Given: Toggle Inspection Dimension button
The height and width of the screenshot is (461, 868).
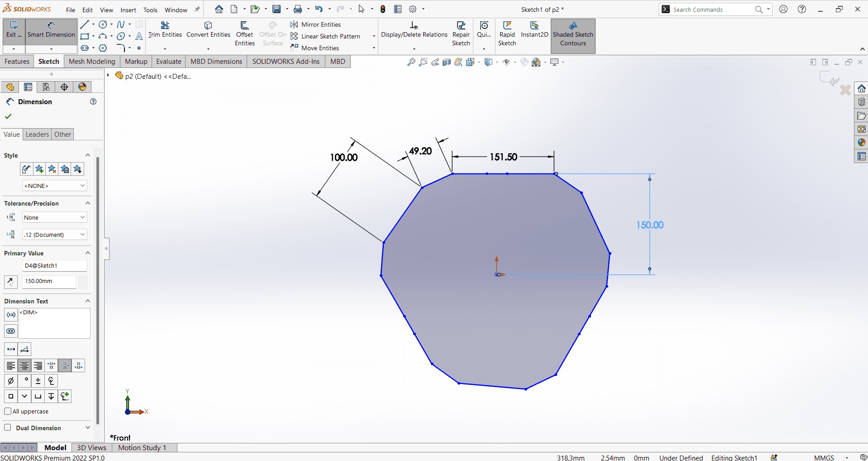Looking at the screenshot, I should point(11,331).
